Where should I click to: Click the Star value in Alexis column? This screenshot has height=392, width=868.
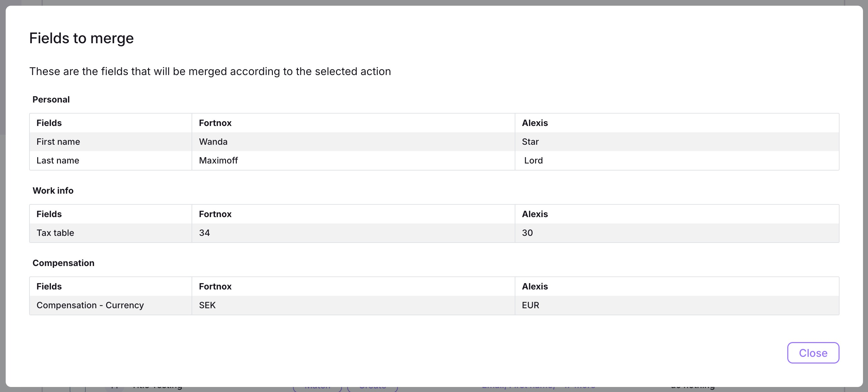pos(530,142)
